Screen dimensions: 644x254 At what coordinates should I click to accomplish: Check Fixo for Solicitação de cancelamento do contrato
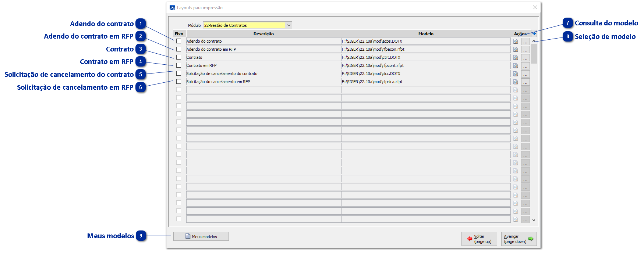click(x=178, y=74)
